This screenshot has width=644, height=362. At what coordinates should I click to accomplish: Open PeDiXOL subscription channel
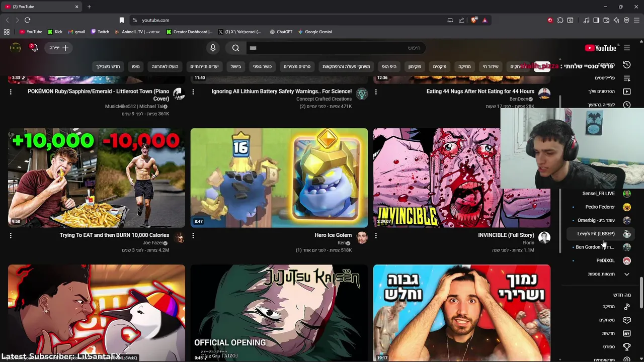pos(601,260)
